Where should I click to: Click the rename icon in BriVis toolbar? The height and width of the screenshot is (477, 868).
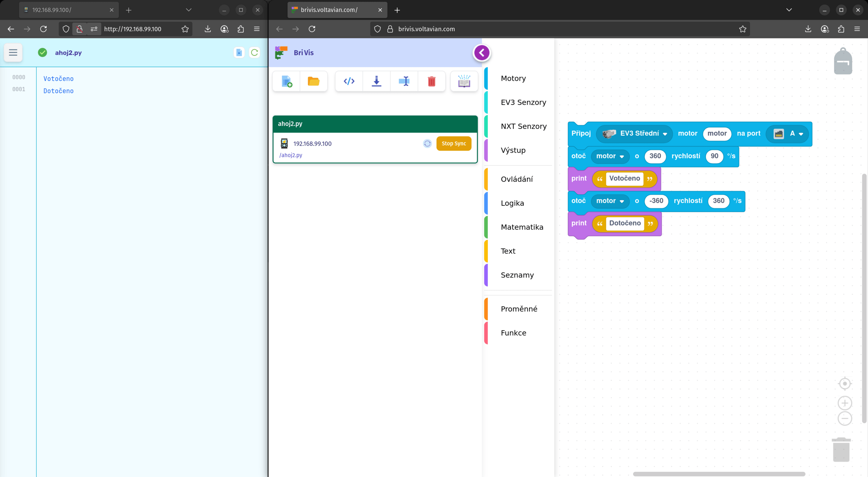pos(404,81)
